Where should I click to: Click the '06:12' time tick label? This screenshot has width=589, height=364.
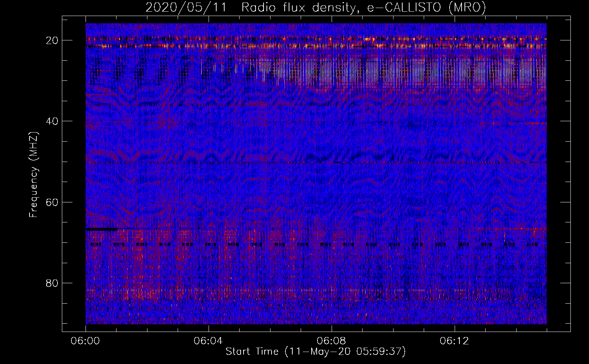click(454, 341)
